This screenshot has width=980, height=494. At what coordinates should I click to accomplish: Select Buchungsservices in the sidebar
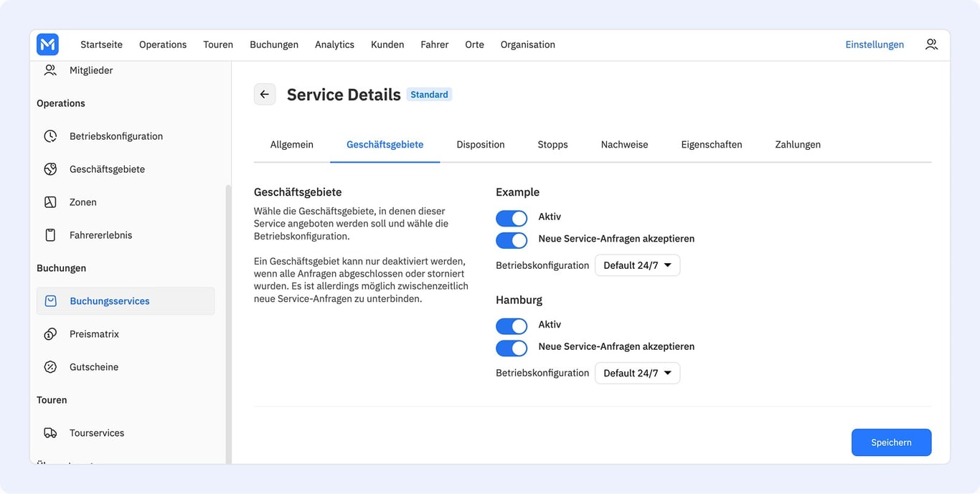coord(126,301)
